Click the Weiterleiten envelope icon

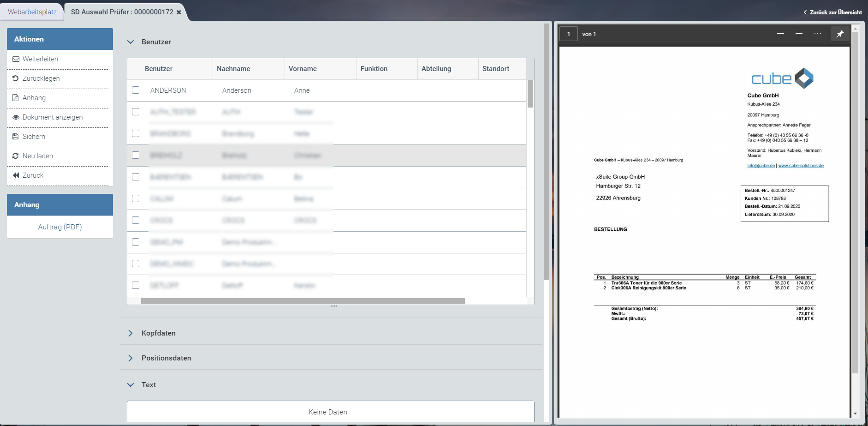(16, 59)
